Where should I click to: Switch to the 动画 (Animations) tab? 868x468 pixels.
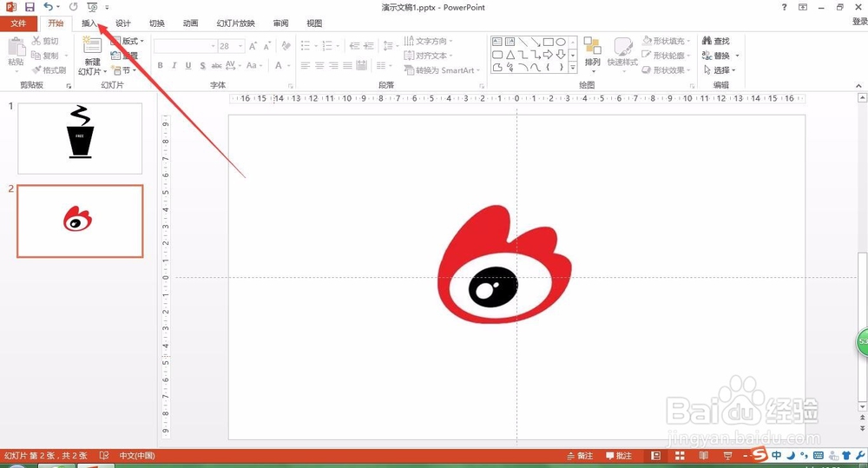pos(190,23)
